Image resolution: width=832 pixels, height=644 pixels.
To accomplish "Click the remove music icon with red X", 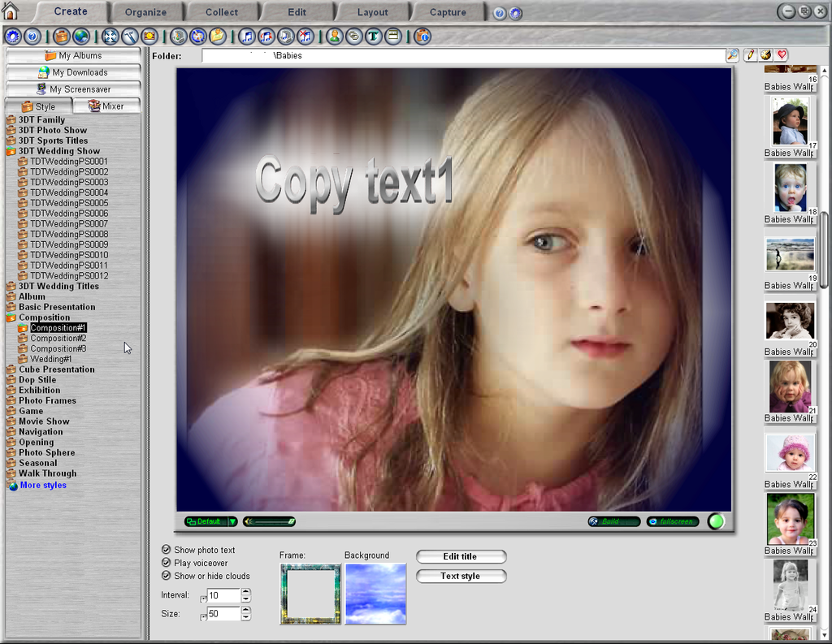I will click(x=305, y=37).
